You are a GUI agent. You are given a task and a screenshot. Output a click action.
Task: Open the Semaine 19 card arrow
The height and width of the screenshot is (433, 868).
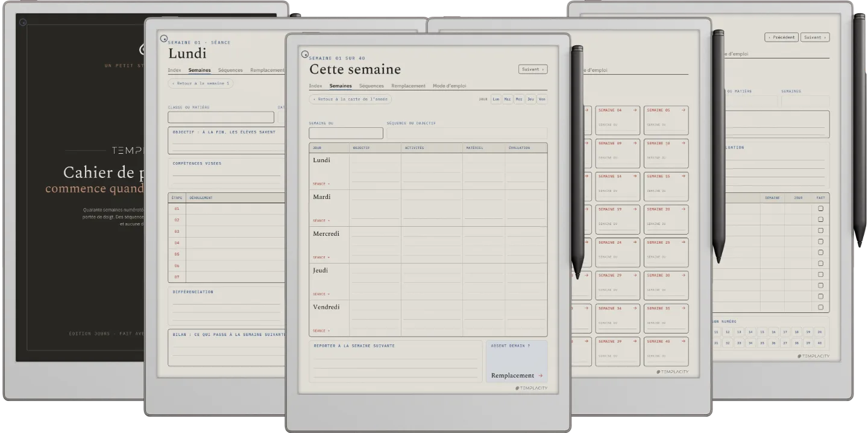tap(635, 209)
